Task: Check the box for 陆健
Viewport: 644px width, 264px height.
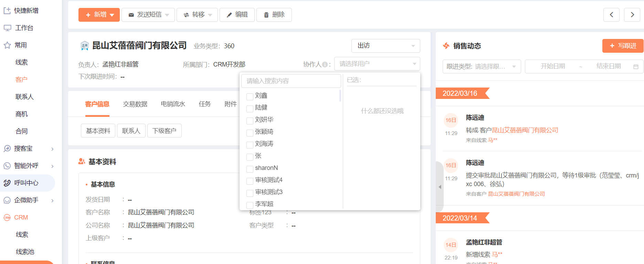Action: point(250,109)
